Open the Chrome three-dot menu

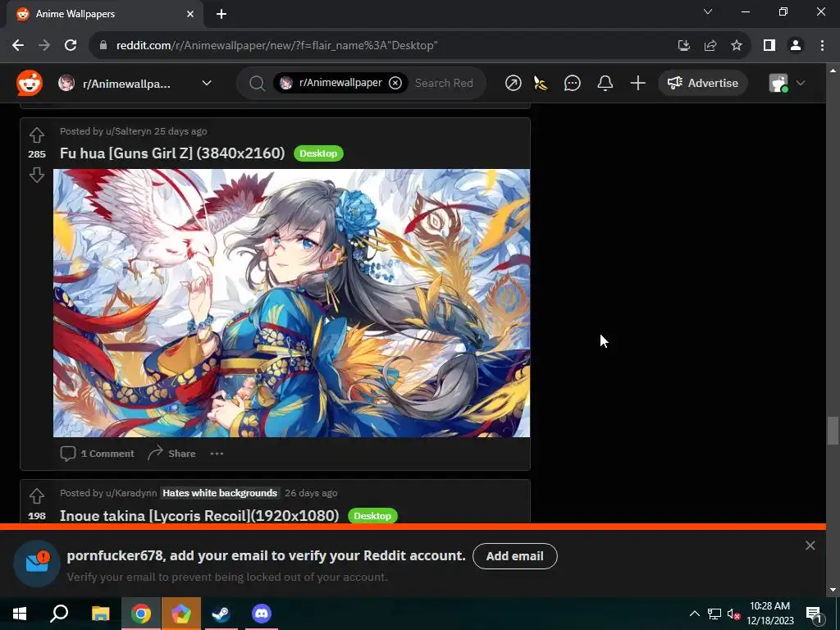pos(822,46)
